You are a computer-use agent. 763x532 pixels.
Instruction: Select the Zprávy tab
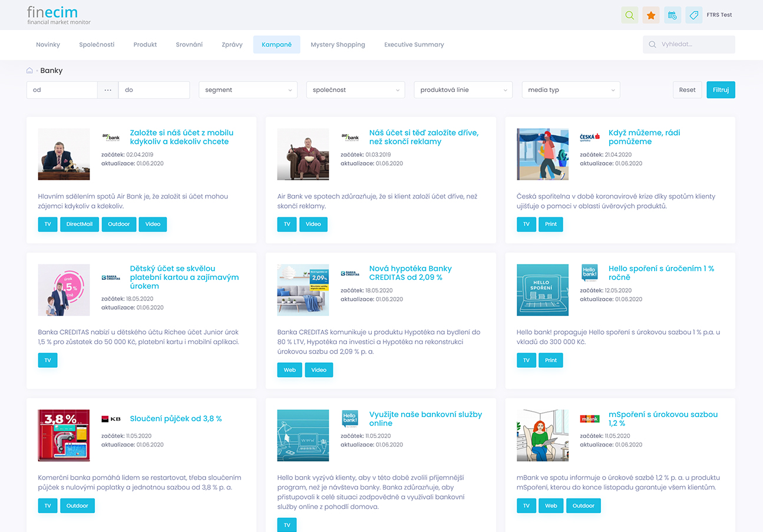pos(233,45)
